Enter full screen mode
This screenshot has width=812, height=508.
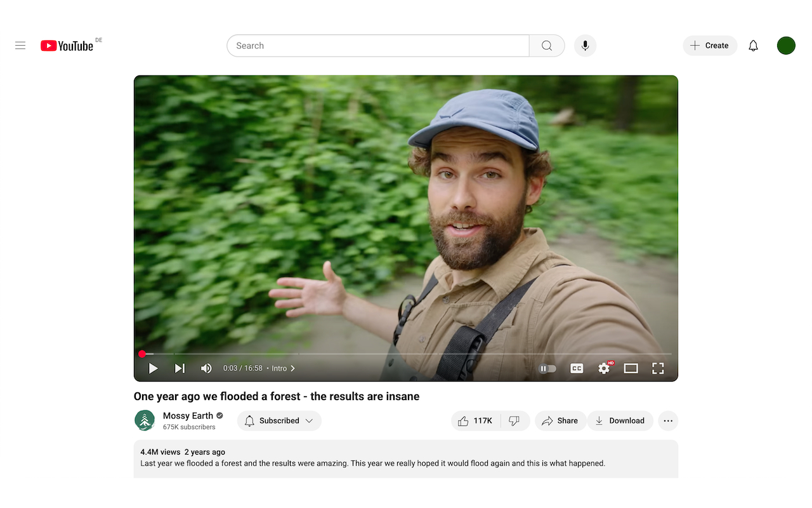pyautogui.click(x=658, y=368)
